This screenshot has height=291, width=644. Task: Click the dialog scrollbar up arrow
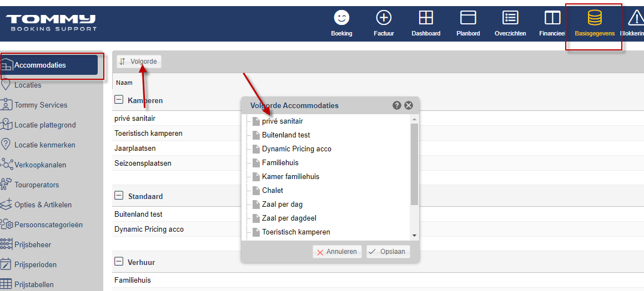(x=414, y=119)
